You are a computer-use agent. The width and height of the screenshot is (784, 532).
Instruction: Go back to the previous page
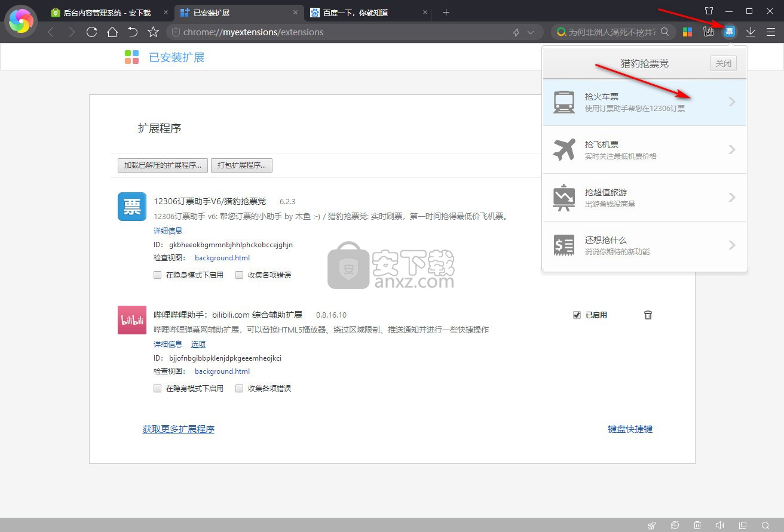(51, 32)
